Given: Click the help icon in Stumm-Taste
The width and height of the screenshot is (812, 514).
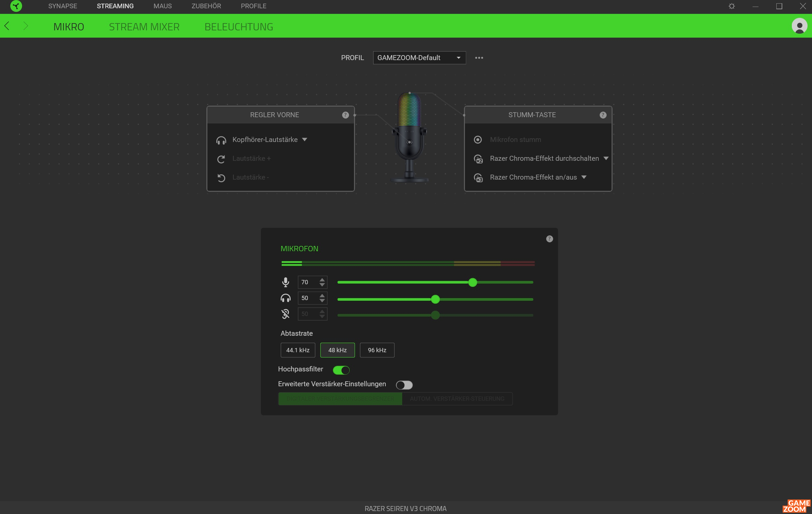Looking at the screenshot, I should (x=603, y=115).
